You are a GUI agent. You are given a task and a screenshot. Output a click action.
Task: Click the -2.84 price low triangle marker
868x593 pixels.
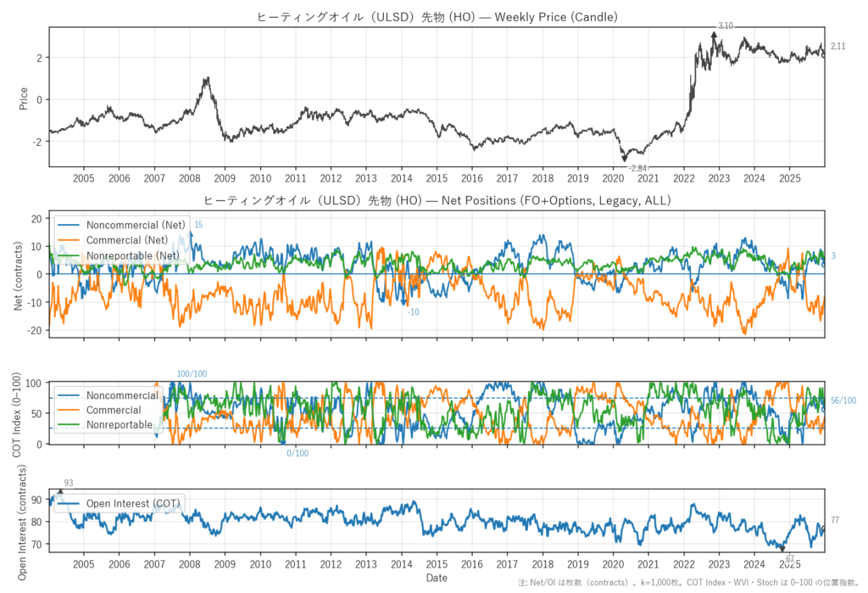coord(625,159)
